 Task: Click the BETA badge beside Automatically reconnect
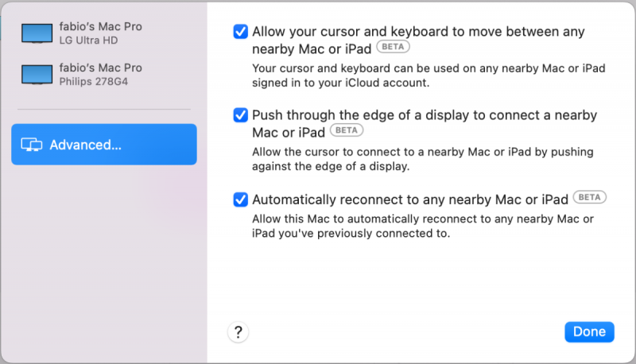[x=591, y=197]
